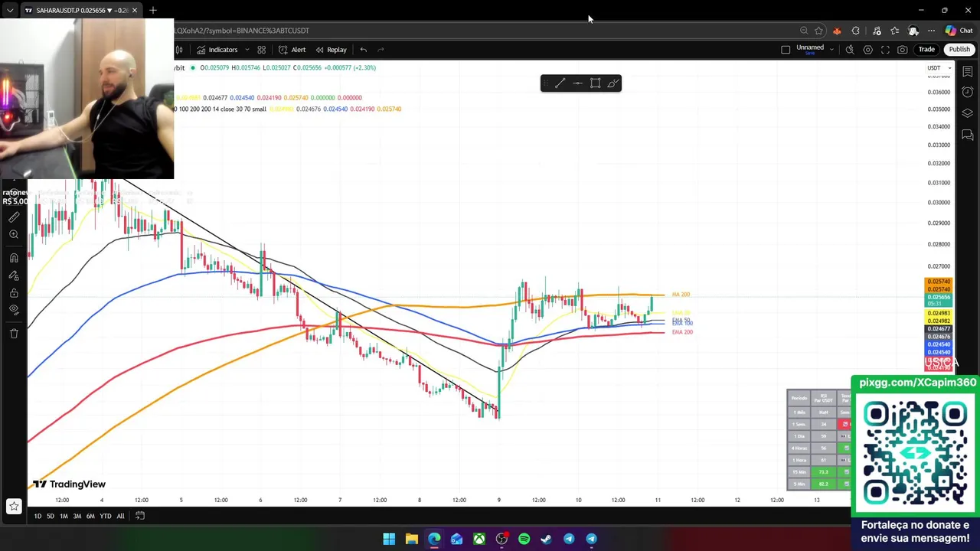Open the MetaMask fox extension
This screenshot has width=980, height=551.
(837, 31)
